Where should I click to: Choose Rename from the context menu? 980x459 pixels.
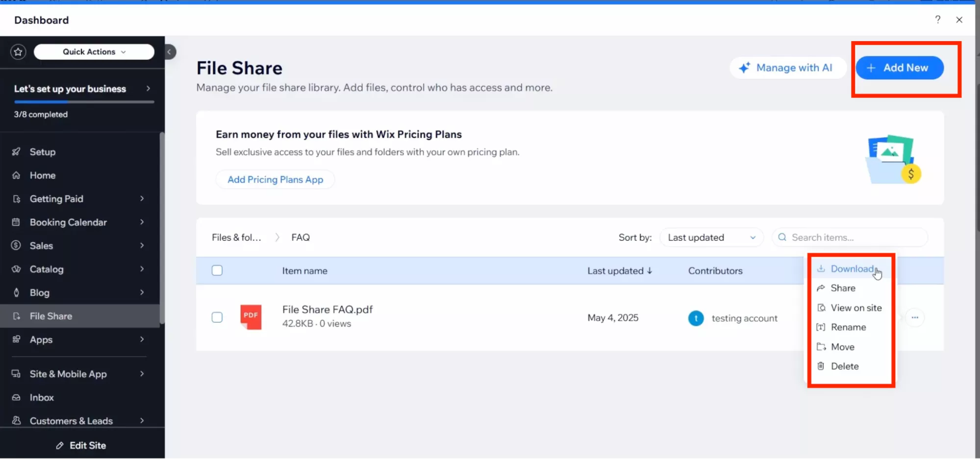[848, 327]
